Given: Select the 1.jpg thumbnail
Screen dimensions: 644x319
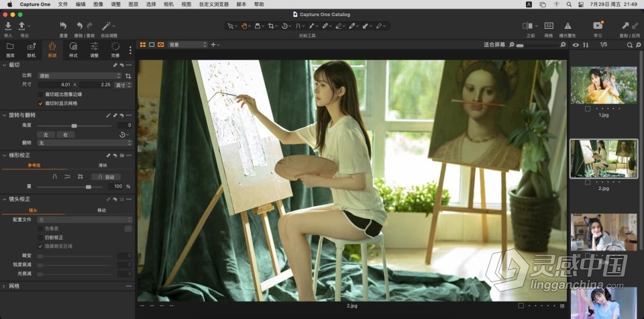Looking at the screenshot, I should click(x=604, y=85).
